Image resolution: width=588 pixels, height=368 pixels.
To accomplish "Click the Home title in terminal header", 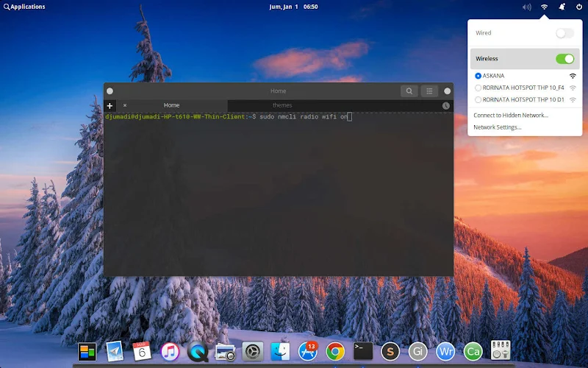I will pos(279,91).
